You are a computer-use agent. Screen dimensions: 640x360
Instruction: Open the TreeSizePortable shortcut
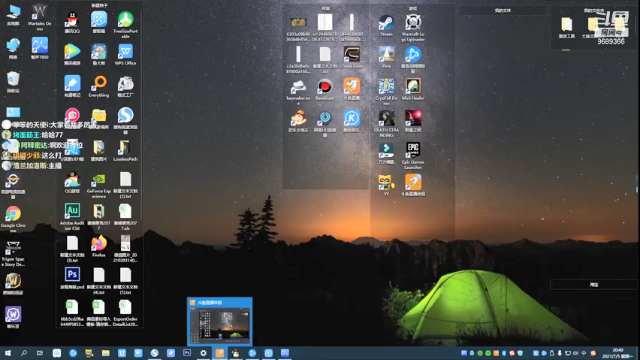tap(125, 24)
